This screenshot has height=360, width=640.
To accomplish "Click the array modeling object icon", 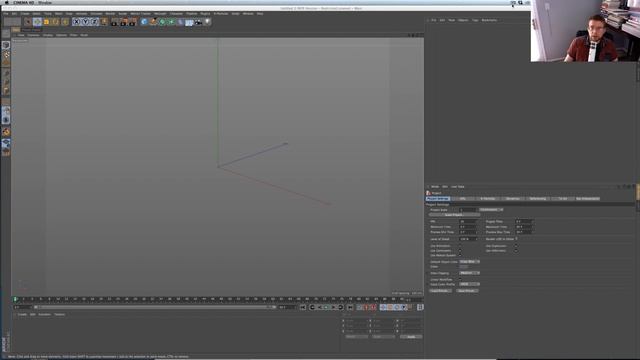I will click(171, 22).
